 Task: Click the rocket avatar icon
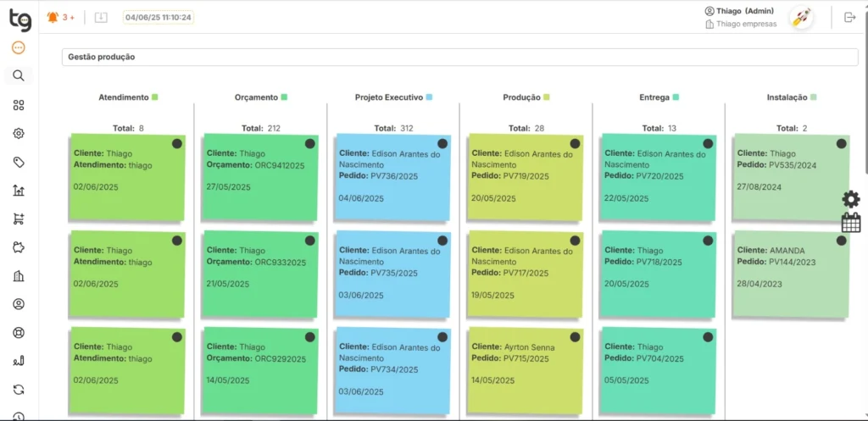coord(800,17)
